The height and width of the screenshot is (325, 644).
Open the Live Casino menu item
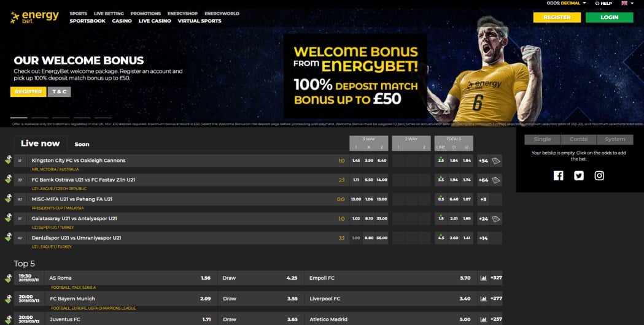point(155,21)
